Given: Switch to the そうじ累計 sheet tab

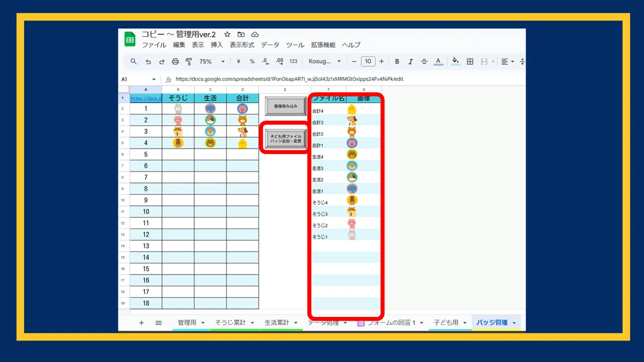Looking at the screenshot, I should click(230, 323).
